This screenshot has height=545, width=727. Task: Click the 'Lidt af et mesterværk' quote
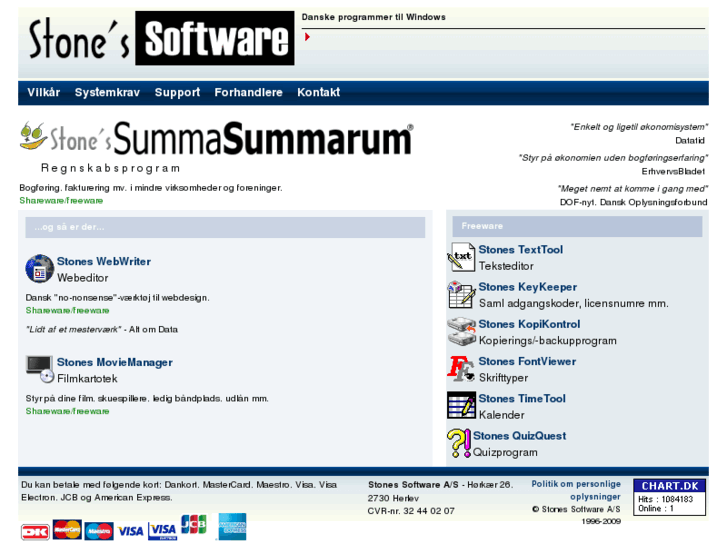[x=73, y=329]
